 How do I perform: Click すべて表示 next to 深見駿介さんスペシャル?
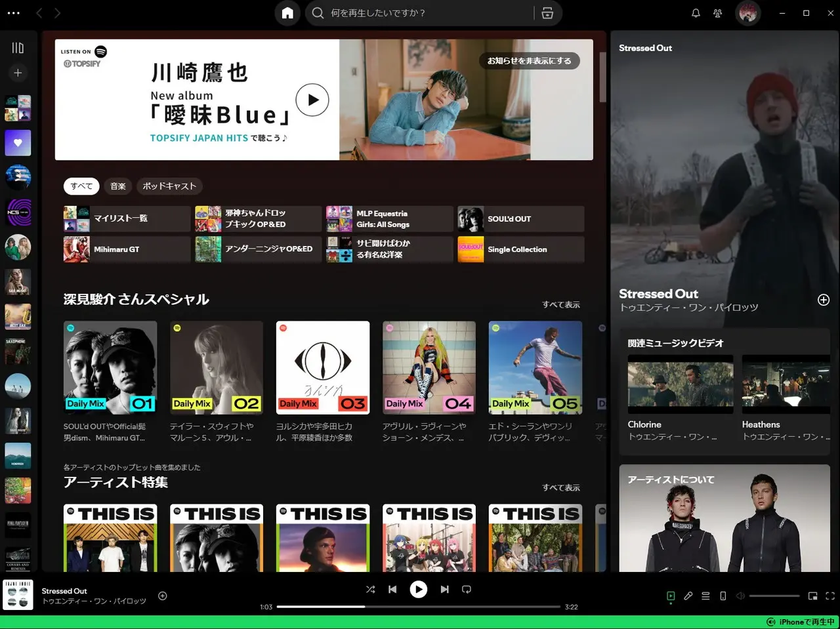(560, 305)
